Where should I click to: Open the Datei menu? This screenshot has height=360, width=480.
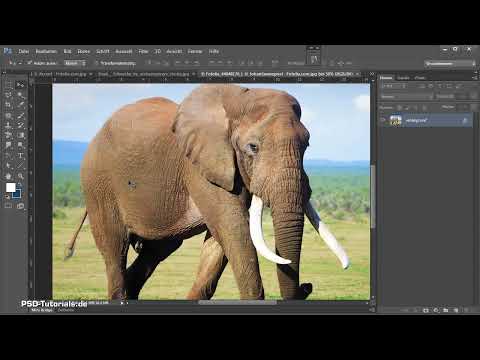click(24, 51)
